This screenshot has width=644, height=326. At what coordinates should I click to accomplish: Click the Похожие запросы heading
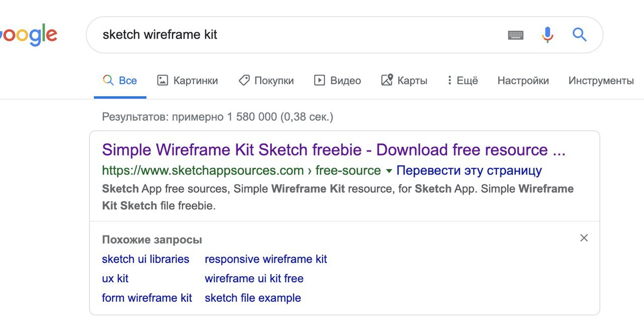152,239
